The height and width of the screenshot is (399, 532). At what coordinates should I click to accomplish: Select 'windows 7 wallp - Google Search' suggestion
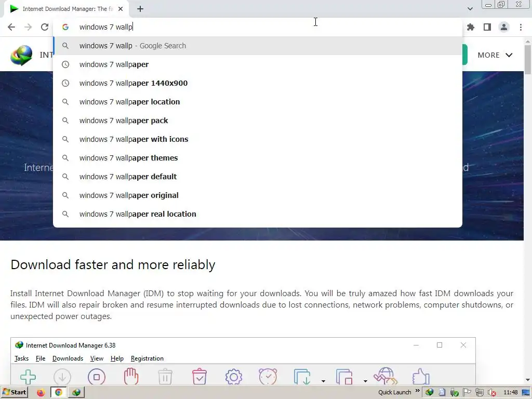pyautogui.click(x=258, y=46)
